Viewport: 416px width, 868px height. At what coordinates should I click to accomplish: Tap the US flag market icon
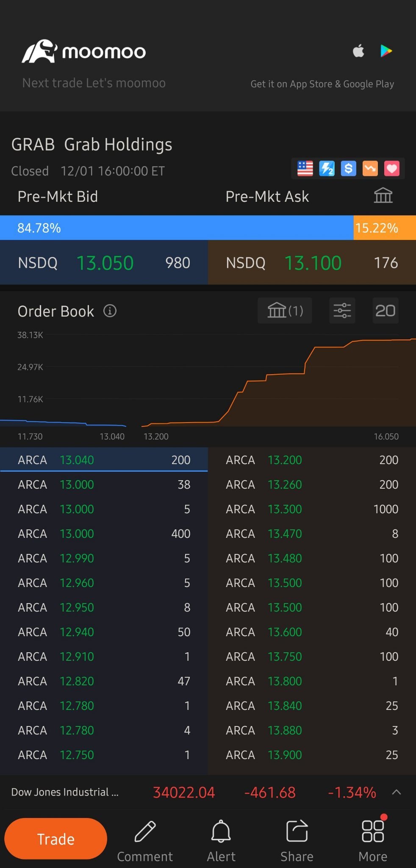point(305,169)
